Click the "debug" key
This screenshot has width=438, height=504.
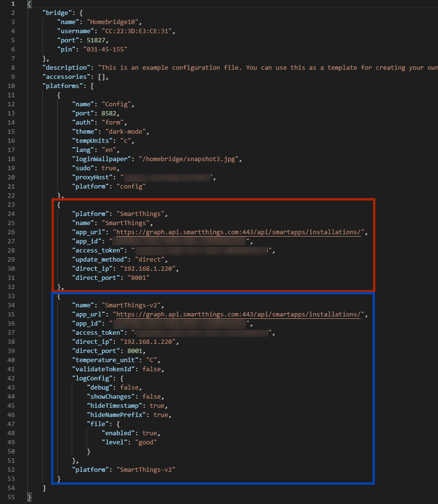click(x=100, y=387)
